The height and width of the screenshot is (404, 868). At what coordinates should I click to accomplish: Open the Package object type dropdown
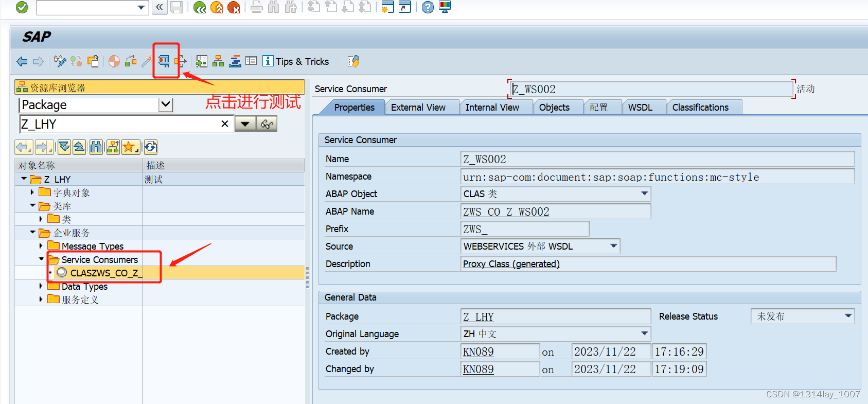tap(166, 105)
